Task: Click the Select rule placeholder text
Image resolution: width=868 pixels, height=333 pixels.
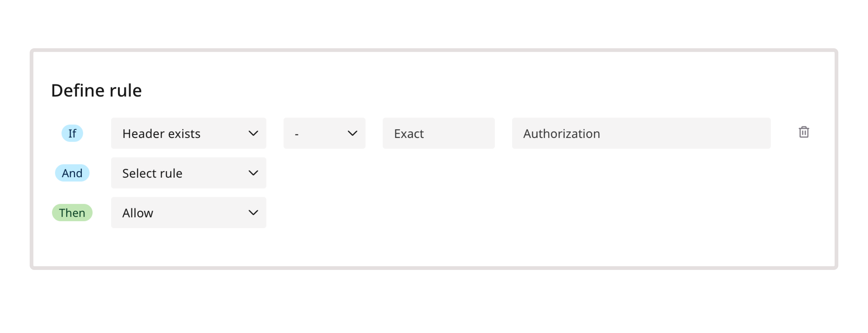Action: [152, 173]
